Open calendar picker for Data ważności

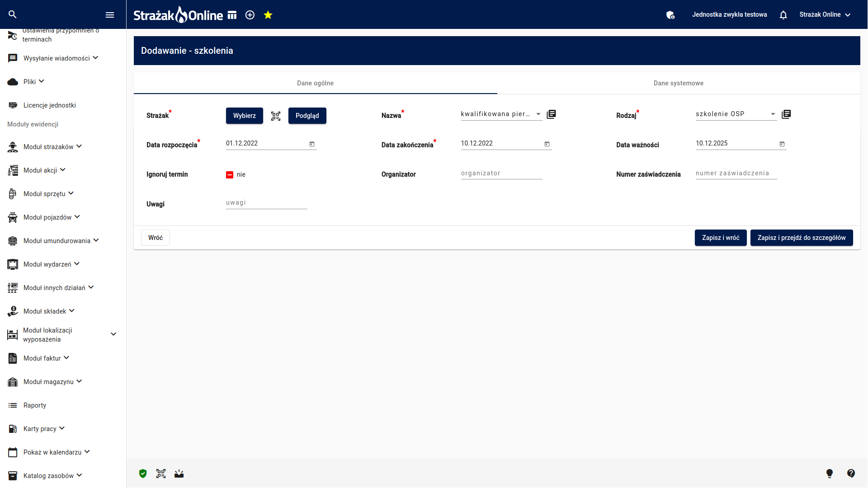tap(782, 144)
